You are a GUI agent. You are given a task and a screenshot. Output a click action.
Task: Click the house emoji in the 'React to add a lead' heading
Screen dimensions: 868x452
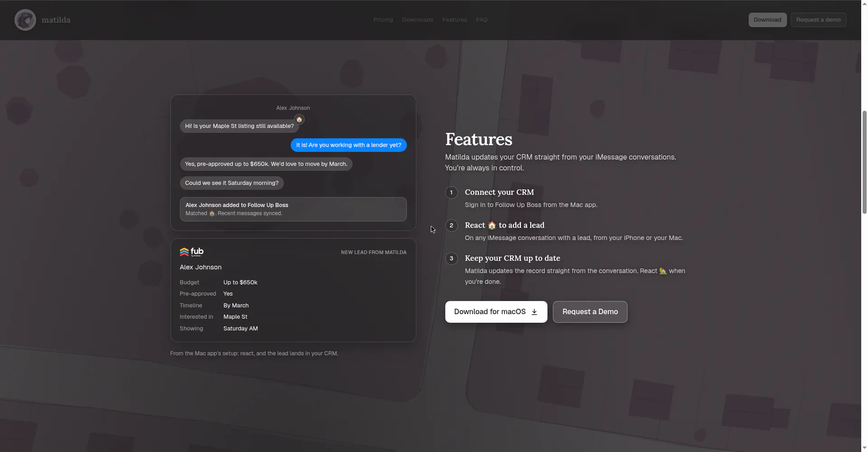click(492, 225)
